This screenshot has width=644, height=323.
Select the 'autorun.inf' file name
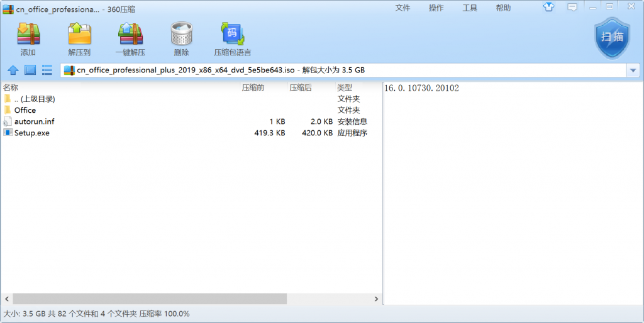pyautogui.click(x=34, y=122)
